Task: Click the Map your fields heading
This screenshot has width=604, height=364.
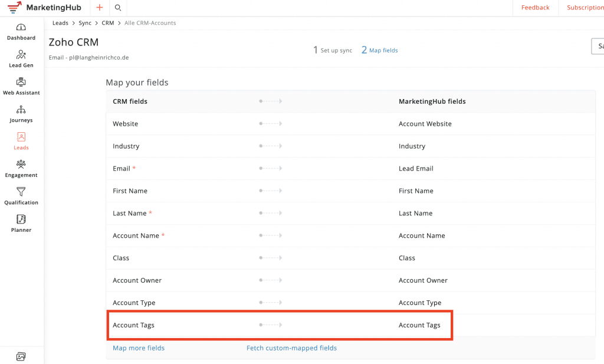Action: click(137, 83)
